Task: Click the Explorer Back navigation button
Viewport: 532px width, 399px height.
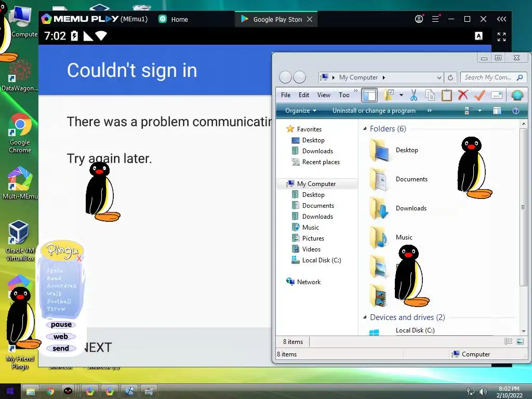Action: coord(285,77)
